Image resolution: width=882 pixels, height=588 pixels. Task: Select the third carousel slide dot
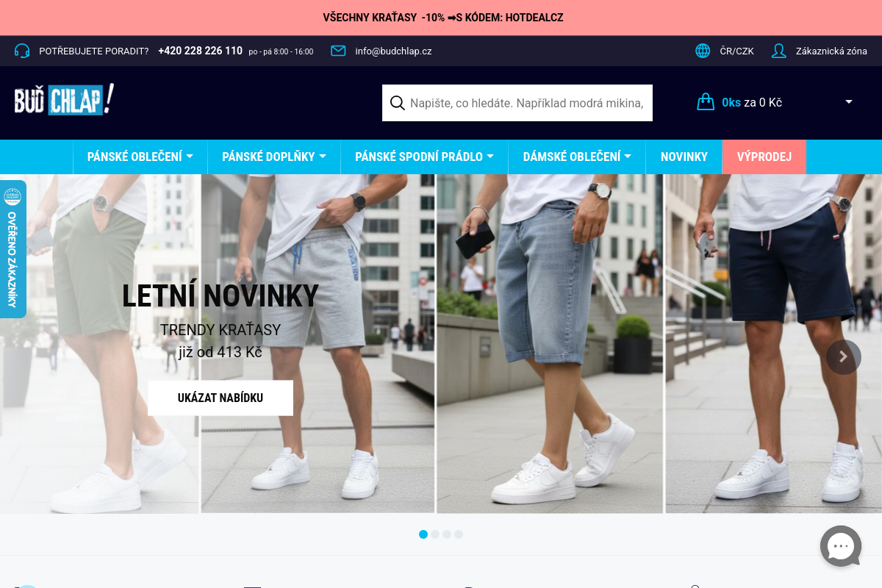447,534
